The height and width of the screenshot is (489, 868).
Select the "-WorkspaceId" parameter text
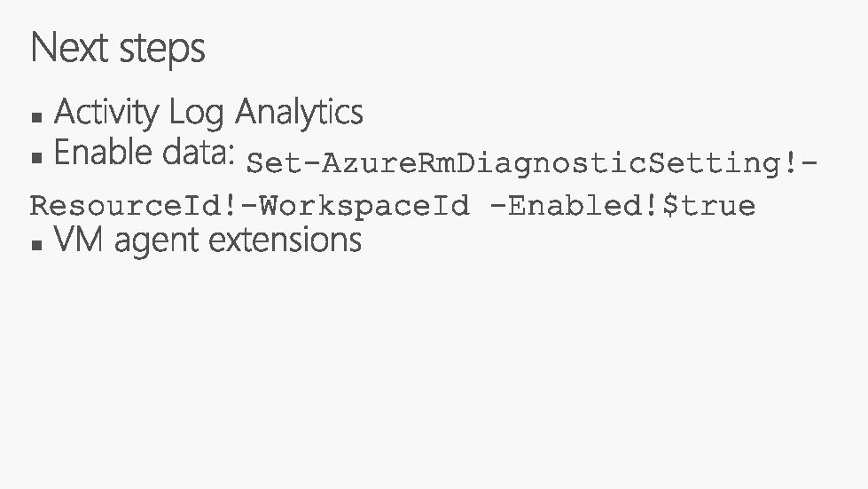tap(355, 206)
